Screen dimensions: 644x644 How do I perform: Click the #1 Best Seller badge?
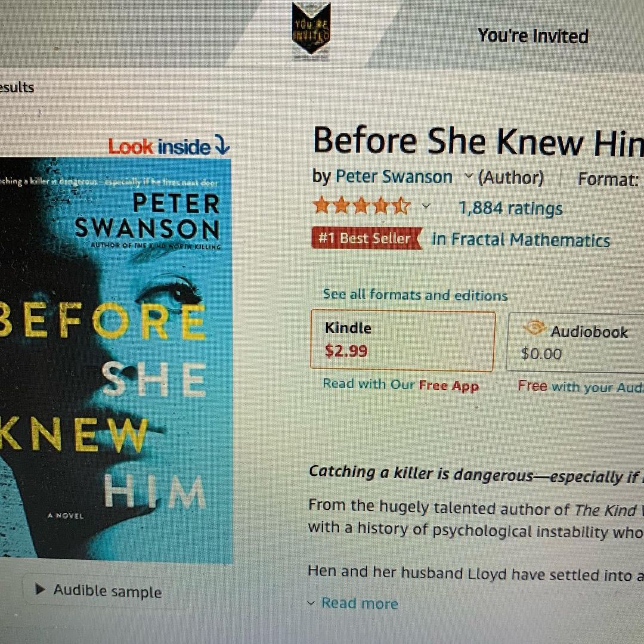pyautogui.click(x=367, y=238)
